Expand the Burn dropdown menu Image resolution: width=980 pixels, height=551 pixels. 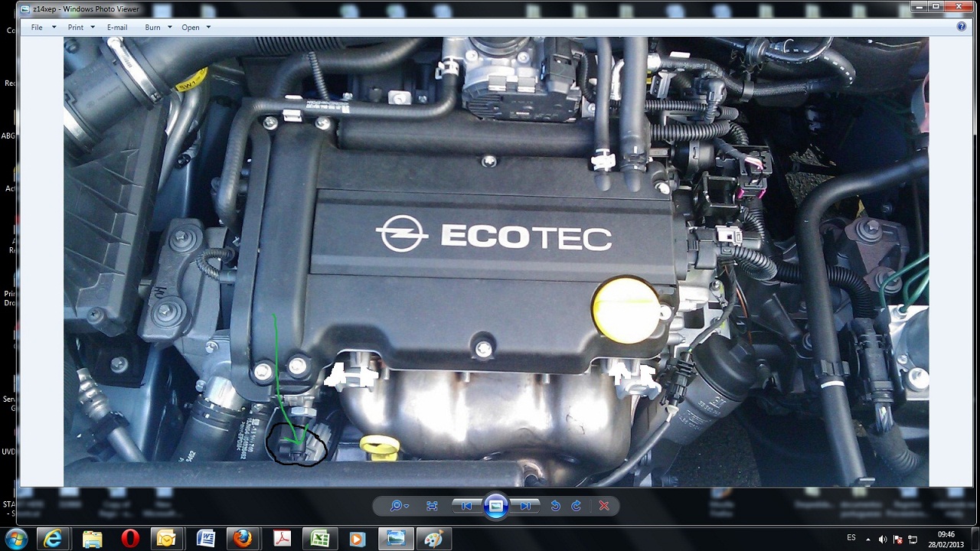coord(158,28)
